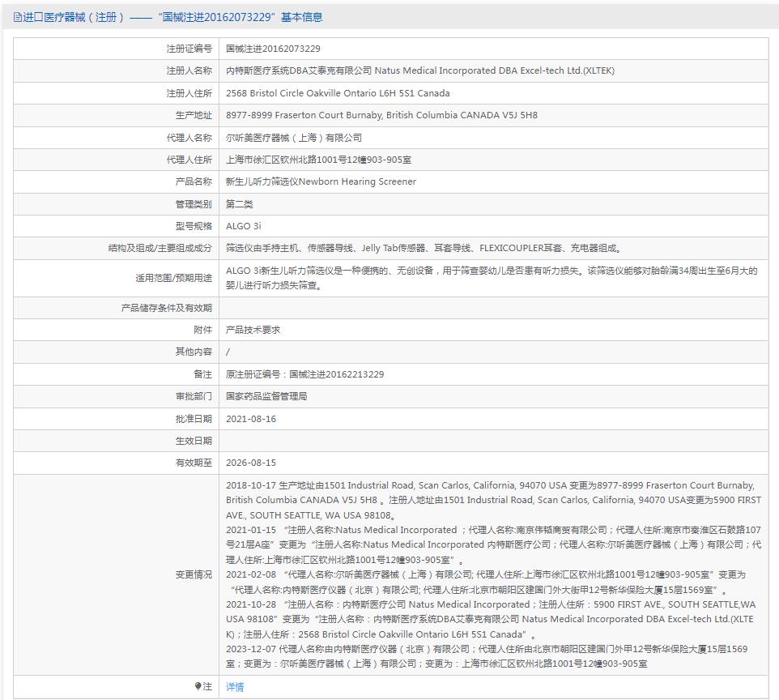Select product name Newborn Hearing Screener
779x700 pixels.
coord(357,181)
